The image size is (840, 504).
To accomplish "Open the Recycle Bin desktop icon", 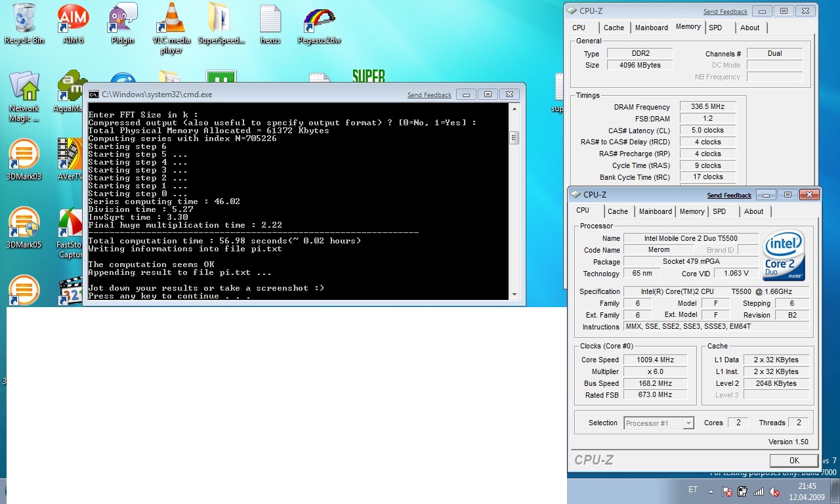I will [24, 24].
